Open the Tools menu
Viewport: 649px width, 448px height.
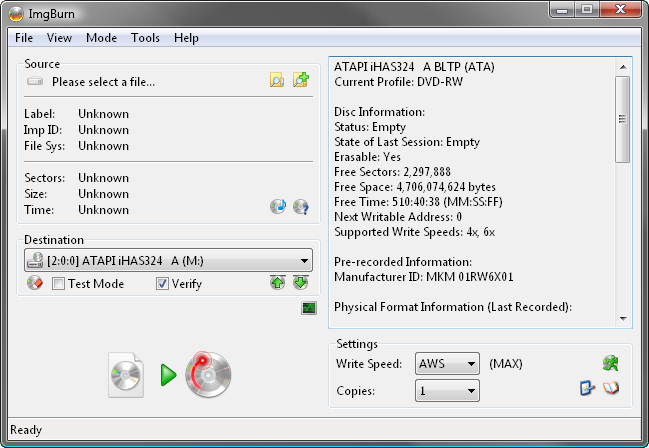pyautogui.click(x=145, y=38)
